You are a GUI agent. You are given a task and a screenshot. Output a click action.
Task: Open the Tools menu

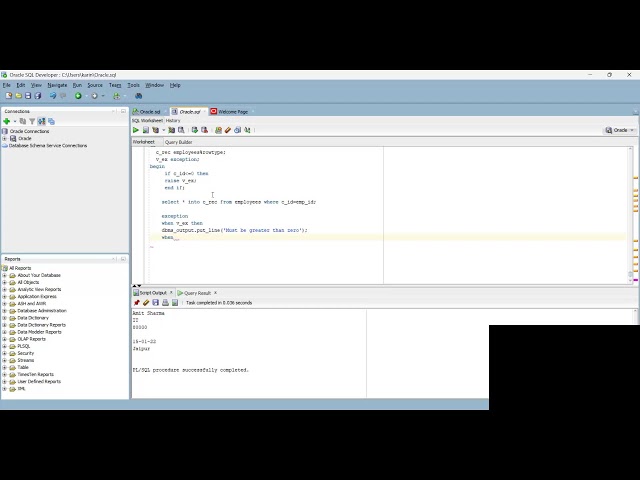pyautogui.click(x=133, y=85)
